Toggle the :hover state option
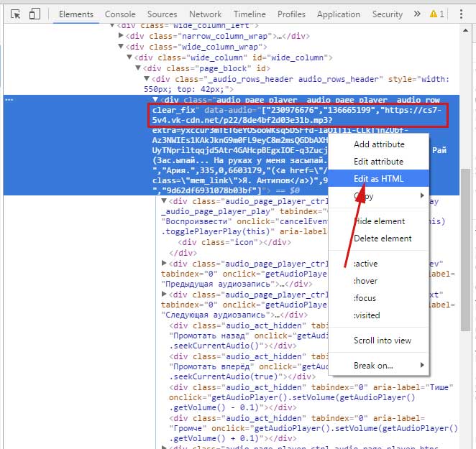Viewport: 476px width, 449px height. coord(365,281)
